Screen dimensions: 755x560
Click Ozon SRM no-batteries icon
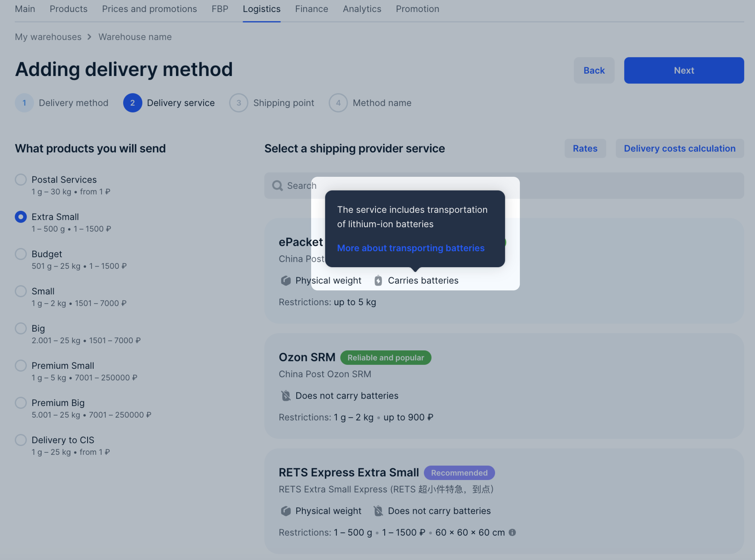(286, 395)
